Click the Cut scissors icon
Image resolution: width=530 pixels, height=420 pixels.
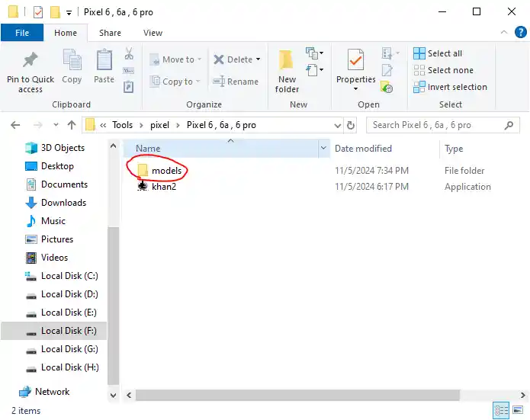click(129, 53)
